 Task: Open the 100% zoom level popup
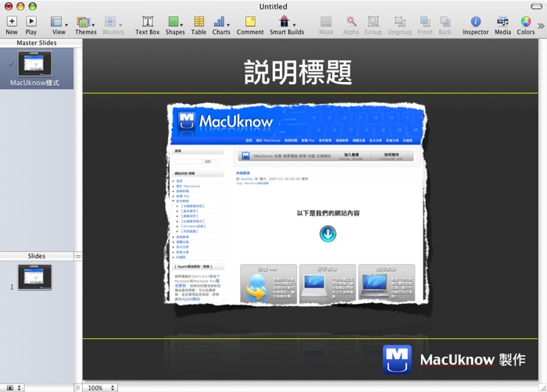click(x=101, y=388)
